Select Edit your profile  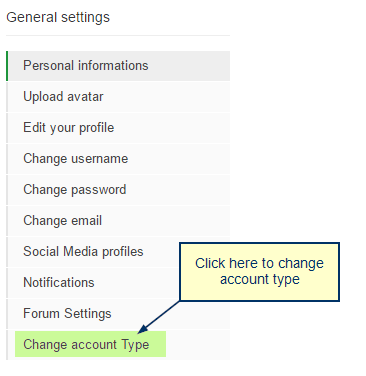click(118, 128)
